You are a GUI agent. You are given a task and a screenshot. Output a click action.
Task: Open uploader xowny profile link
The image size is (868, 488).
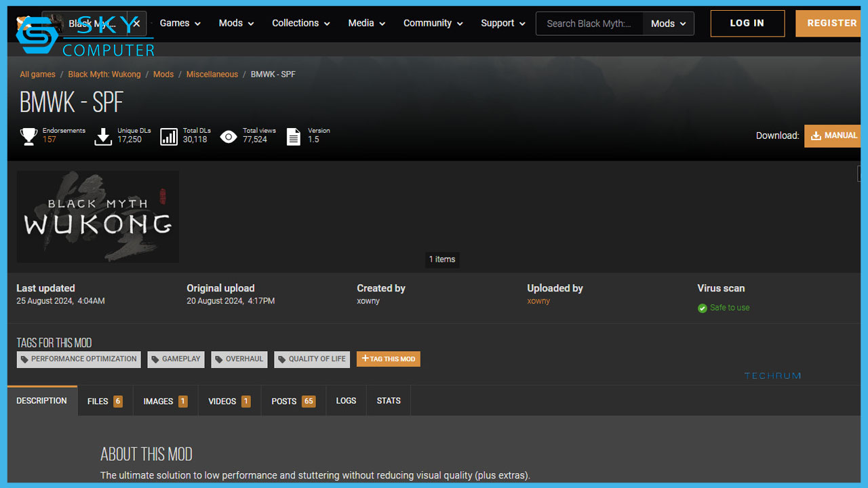point(538,301)
